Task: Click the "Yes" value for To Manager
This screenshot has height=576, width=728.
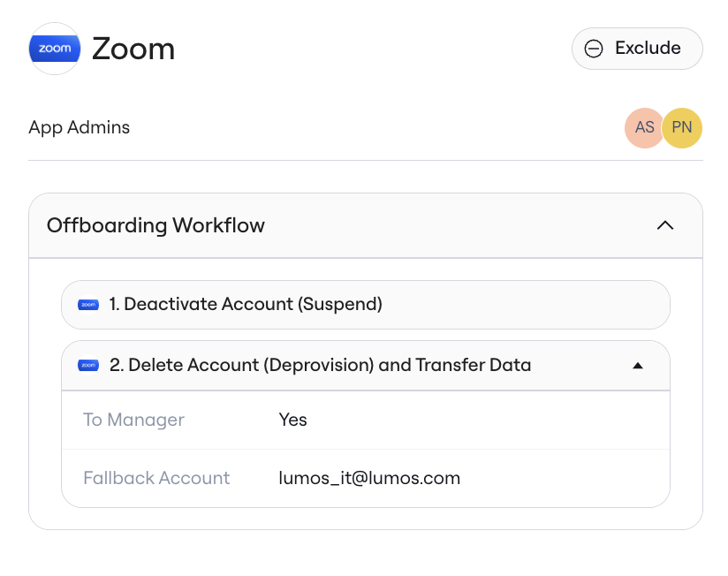Action: click(292, 420)
